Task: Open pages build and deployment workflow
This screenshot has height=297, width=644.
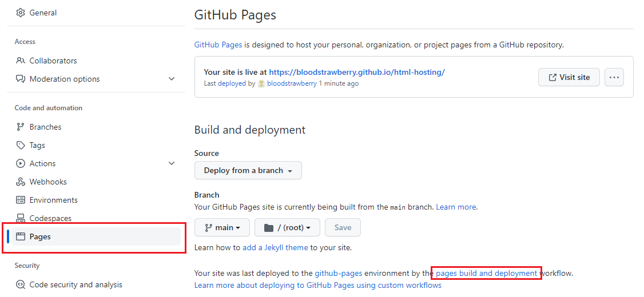Action: 486,273
